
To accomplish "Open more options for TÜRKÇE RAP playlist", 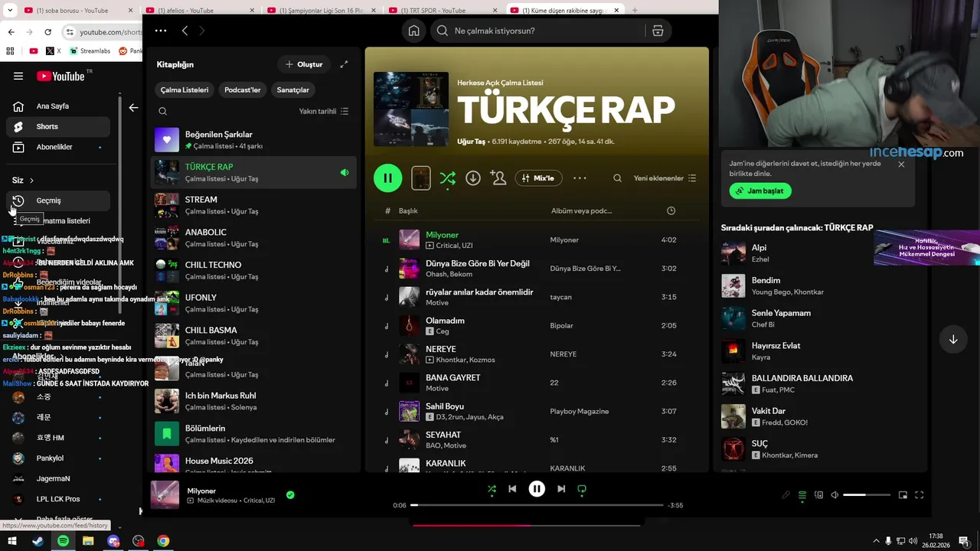I will tap(580, 178).
